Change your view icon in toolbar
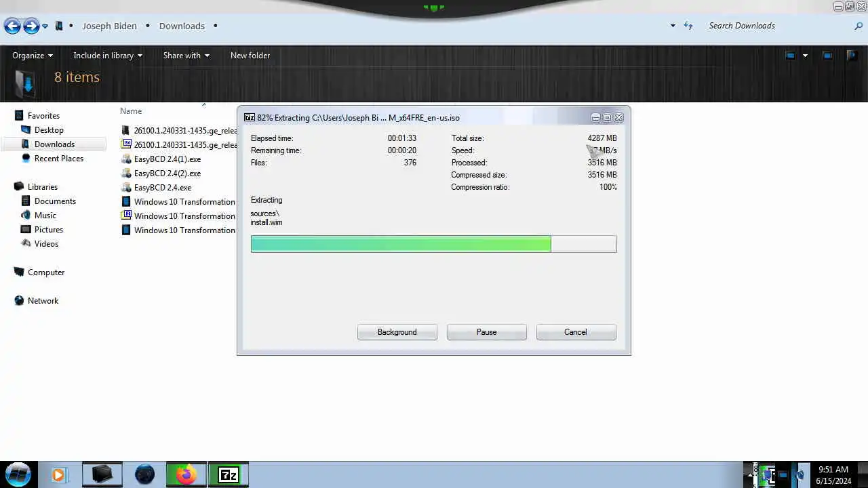868x488 pixels. [x=790, y=56]
